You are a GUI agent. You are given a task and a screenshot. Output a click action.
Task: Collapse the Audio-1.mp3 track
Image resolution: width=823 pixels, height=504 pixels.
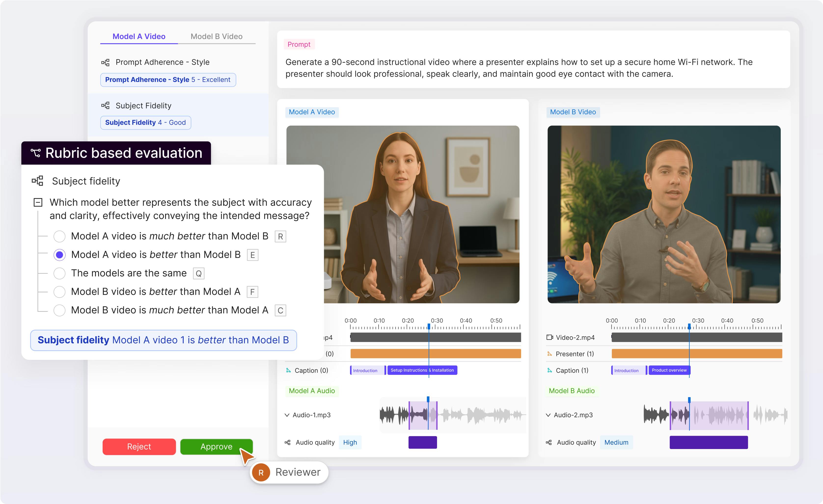pyautogui.click(x=287, y=415)
